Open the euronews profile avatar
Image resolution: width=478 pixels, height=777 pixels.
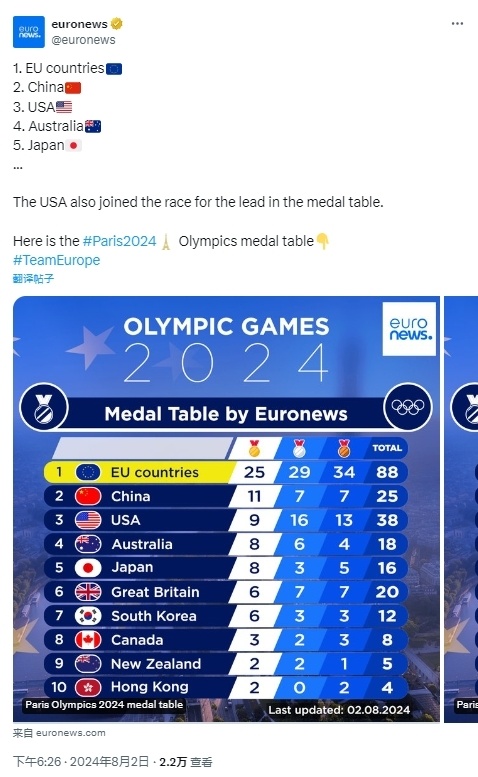(x=29, y=32)
